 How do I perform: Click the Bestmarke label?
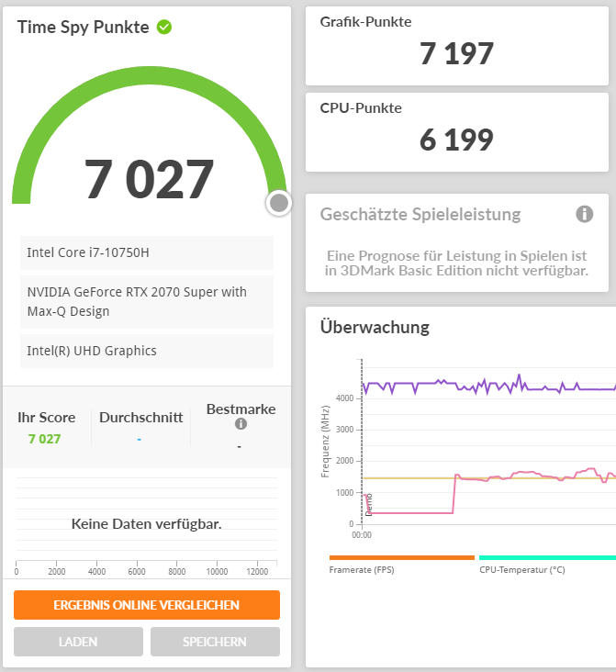[241, 409]
